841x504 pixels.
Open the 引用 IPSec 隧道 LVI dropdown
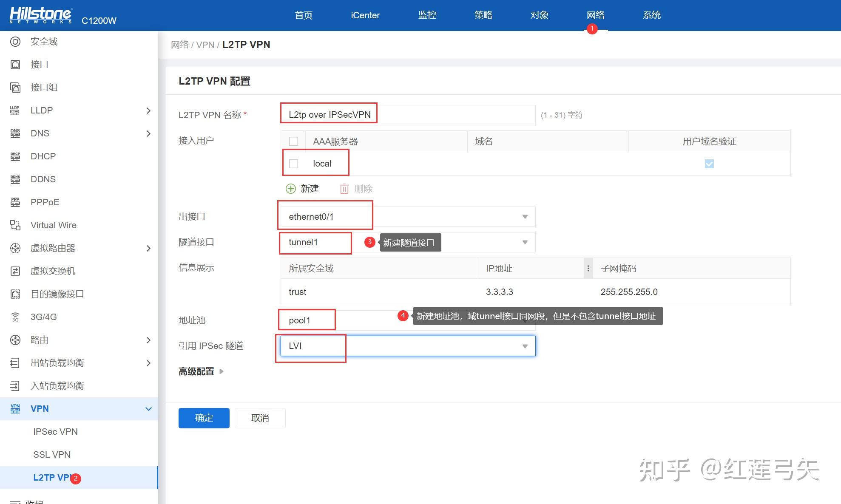tap(408, 346)
